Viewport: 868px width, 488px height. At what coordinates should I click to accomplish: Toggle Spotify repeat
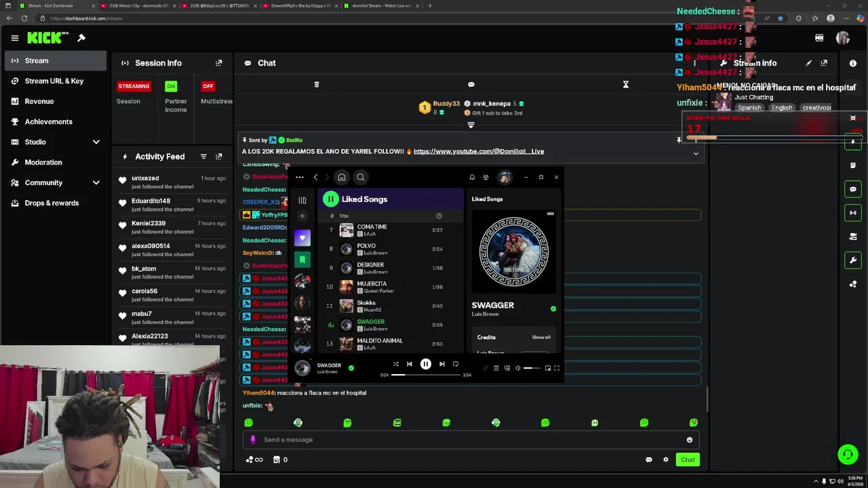[x=456, y=364]
